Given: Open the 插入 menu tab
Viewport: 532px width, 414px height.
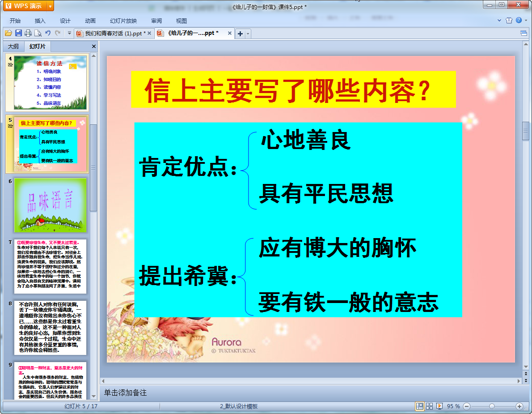Looking at the screenshot, I should [40, 21].
